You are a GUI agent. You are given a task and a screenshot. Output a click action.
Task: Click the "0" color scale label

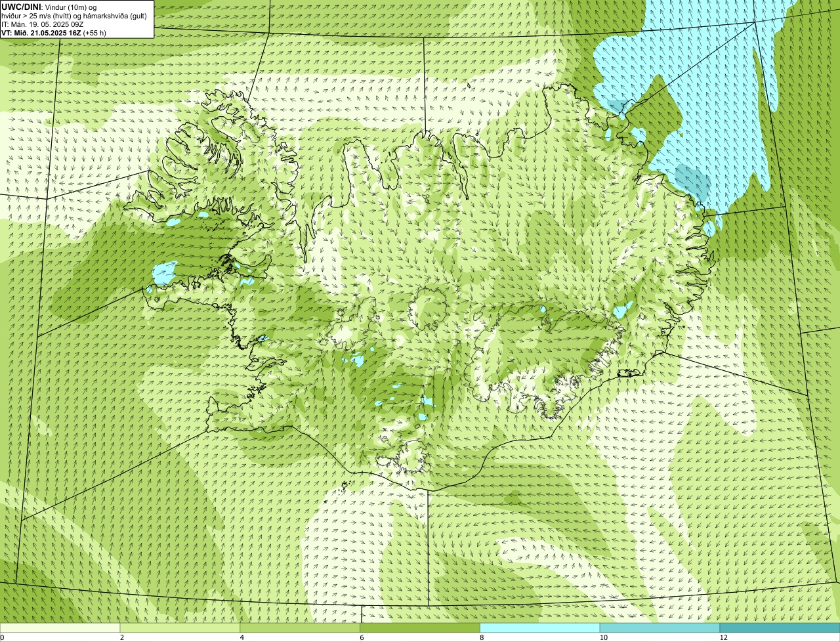(x=2, y=637)
